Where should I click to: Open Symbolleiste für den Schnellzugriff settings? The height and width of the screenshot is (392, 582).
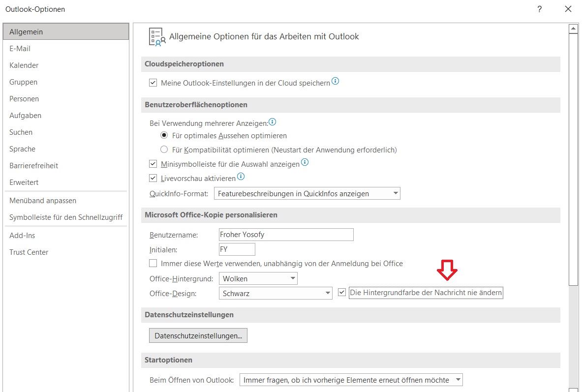click(x=66, y=217)
